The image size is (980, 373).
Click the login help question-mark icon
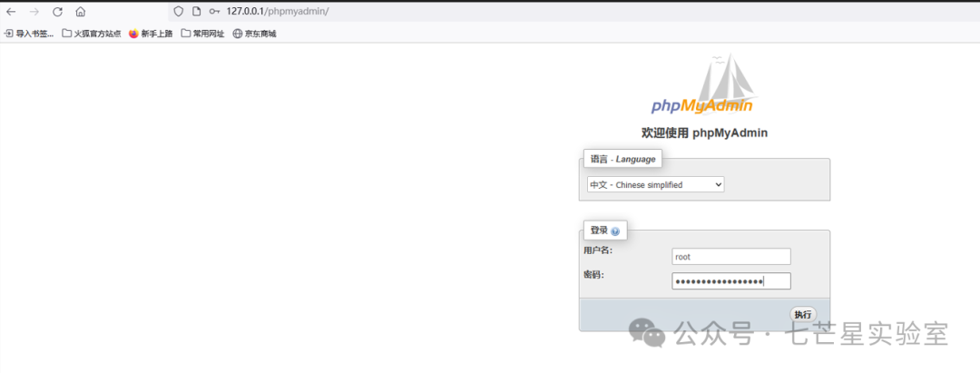coord(615,231)
